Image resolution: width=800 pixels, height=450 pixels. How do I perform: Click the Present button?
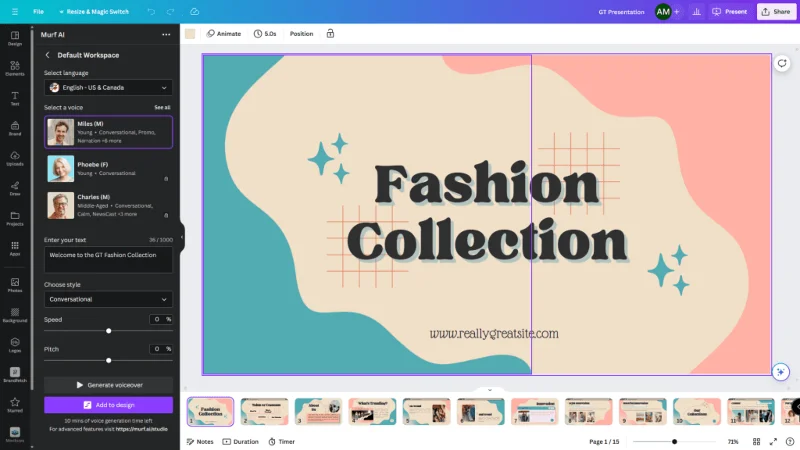730,11
